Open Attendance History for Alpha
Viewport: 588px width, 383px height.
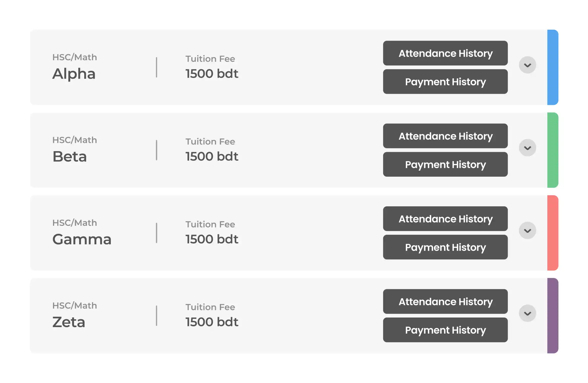pyautogui.click(x=445, y=53)
